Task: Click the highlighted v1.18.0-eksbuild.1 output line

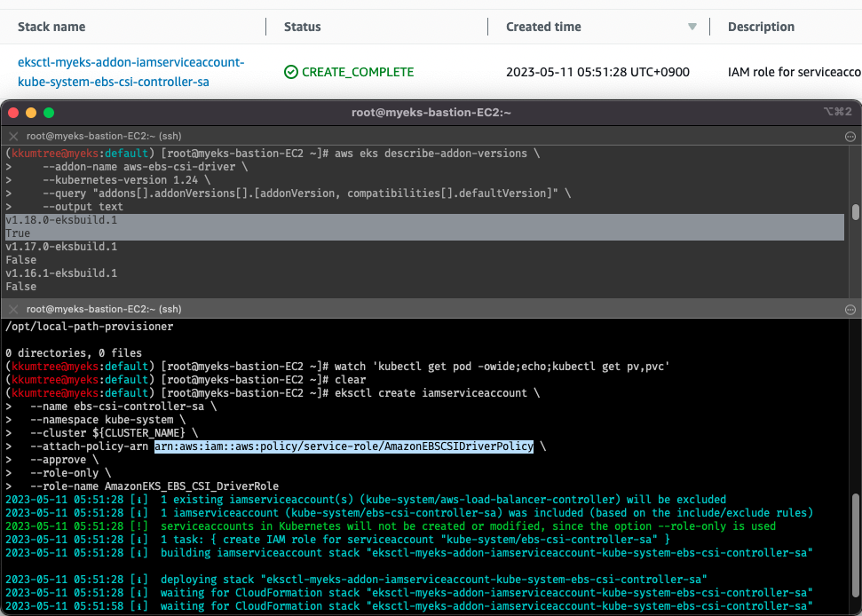Action: click(61, 220)
